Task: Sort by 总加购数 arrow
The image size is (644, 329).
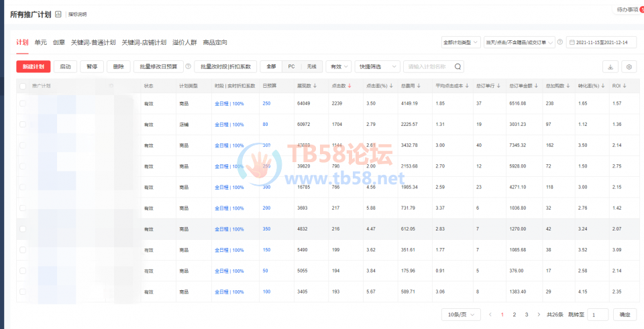Action: (x=568, y=86)
